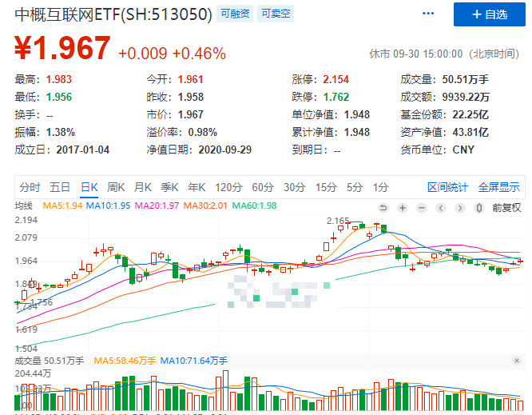Click the 溢价率 0.98% value

[x=203, y=132]
